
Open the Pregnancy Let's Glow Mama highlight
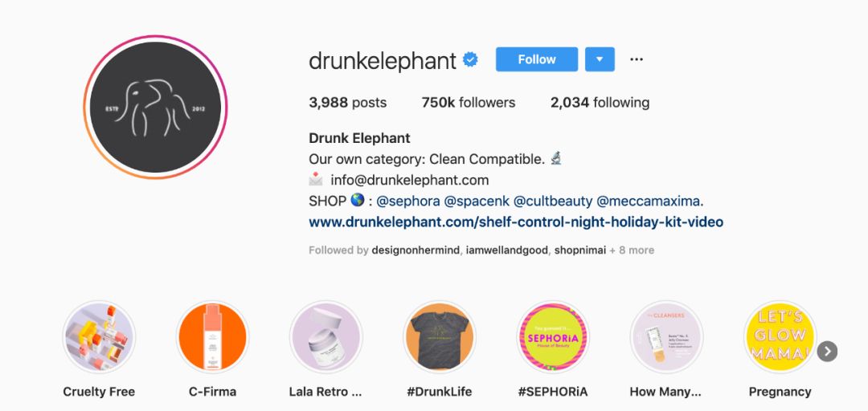[780, 337]
